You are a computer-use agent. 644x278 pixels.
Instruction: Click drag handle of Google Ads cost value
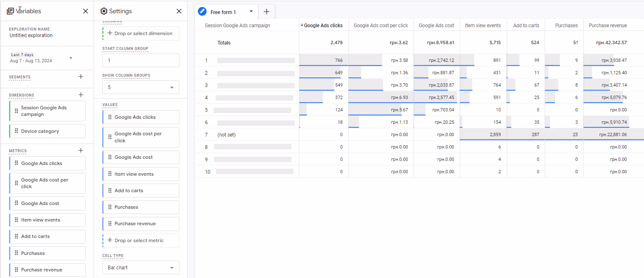tap(110, 157)
